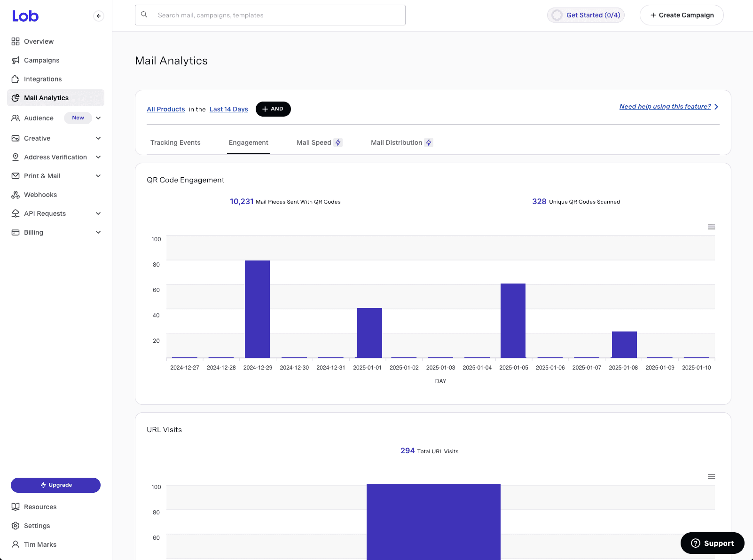Viewport: 753px width, 560px height.
Task: Click the lightning badge on Mail Distribution
Action: tap(429, 142)
